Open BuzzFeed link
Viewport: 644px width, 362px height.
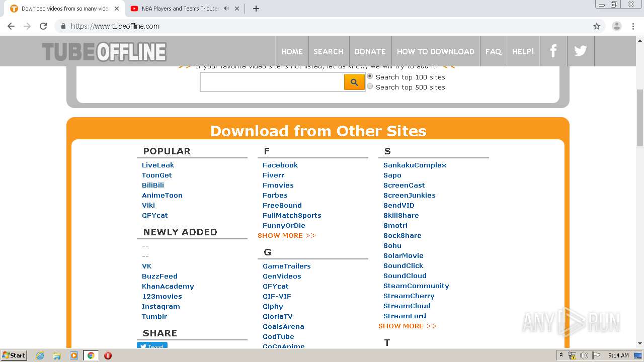coord(159,276)
